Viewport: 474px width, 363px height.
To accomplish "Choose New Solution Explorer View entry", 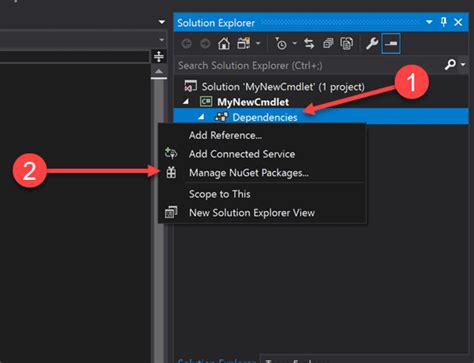I will (262, 213).
